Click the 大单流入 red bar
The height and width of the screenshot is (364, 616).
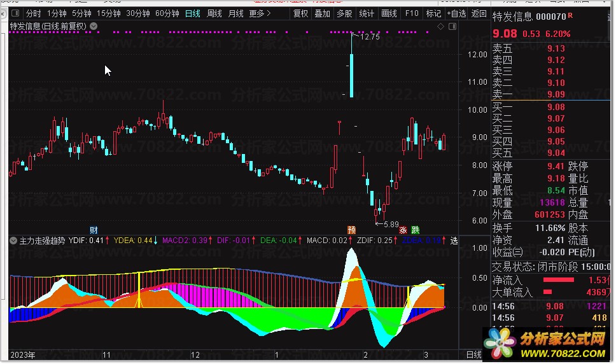click(547, 291)
